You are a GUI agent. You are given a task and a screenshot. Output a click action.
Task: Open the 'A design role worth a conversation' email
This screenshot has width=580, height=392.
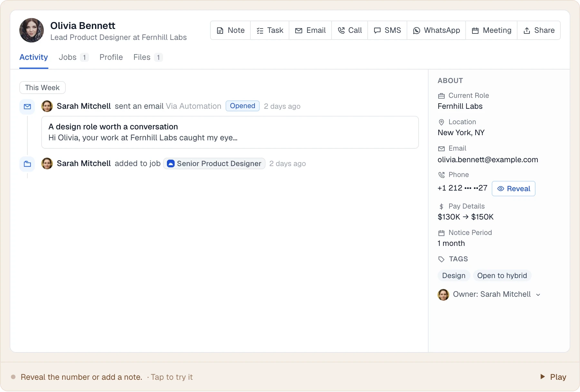(230, 132)
